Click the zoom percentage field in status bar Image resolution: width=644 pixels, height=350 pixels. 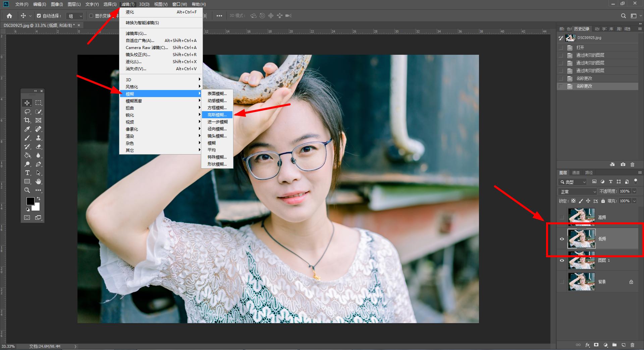(8, 346)
